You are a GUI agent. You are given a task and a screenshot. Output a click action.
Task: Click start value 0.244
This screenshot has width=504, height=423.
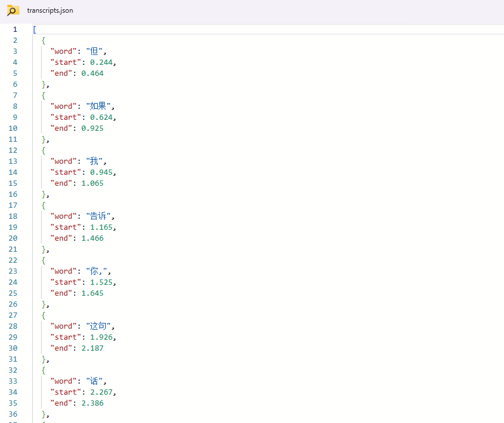click(x=102, y=62)
